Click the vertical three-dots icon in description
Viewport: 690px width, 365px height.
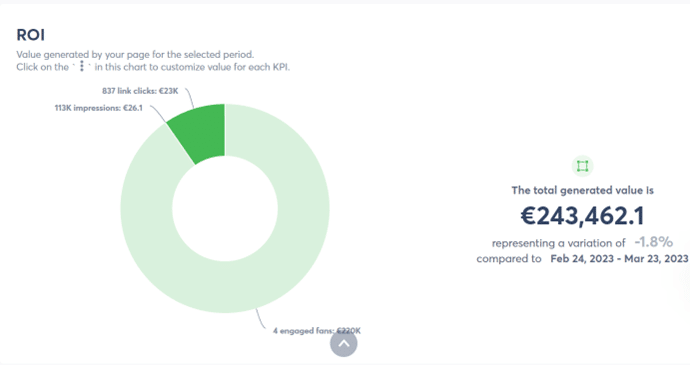[x=81, y=66]
